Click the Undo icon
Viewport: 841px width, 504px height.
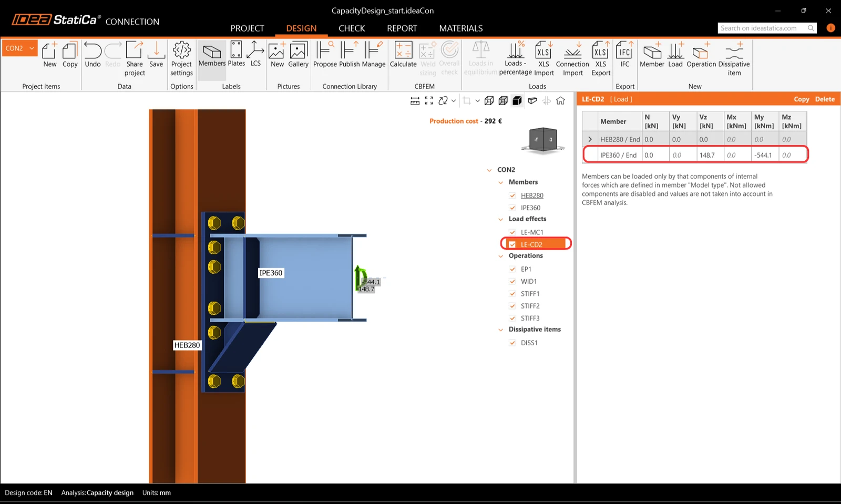(93, 55)
